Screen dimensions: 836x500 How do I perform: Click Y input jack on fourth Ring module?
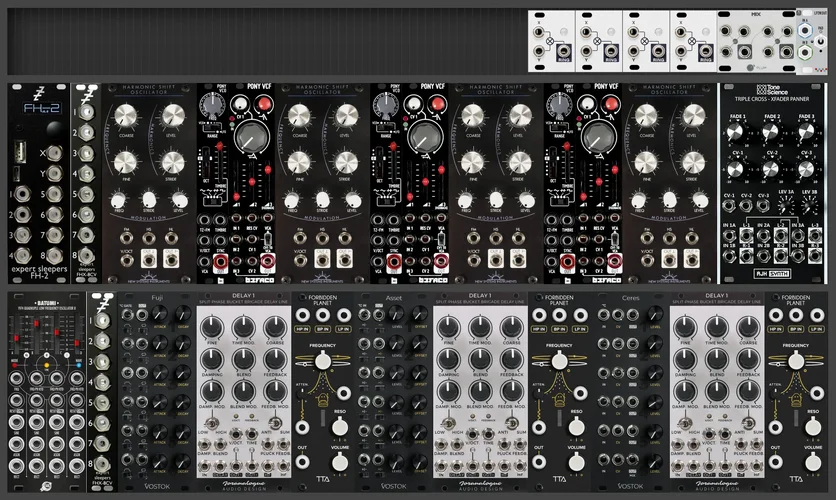pos(681,51)
